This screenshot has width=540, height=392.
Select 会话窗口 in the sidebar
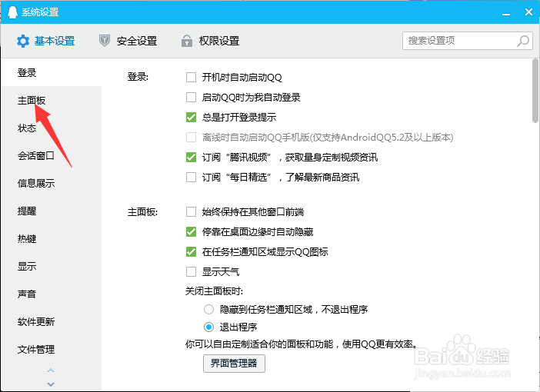click(36, 155)
